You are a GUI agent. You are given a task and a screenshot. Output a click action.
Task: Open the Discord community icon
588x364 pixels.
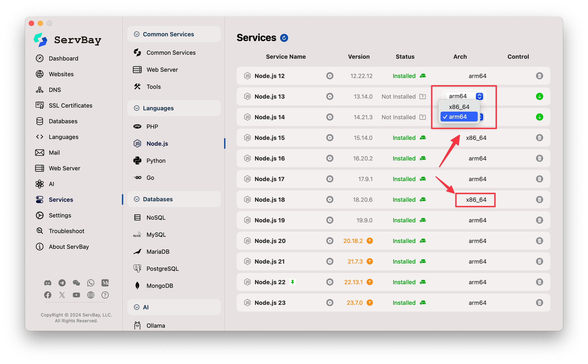click(x=48, y=283)
